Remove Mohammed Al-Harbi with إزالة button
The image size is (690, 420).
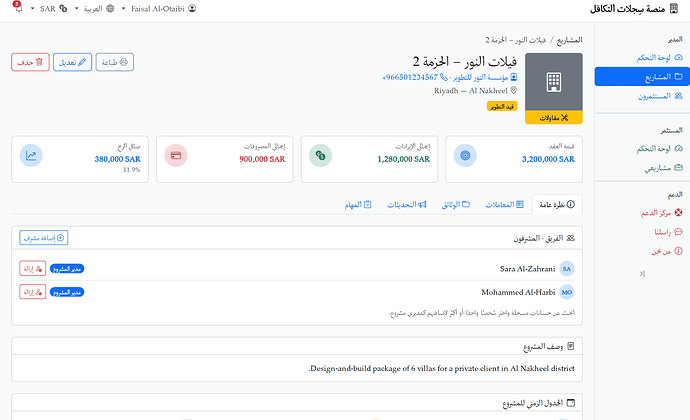(33, 292)
